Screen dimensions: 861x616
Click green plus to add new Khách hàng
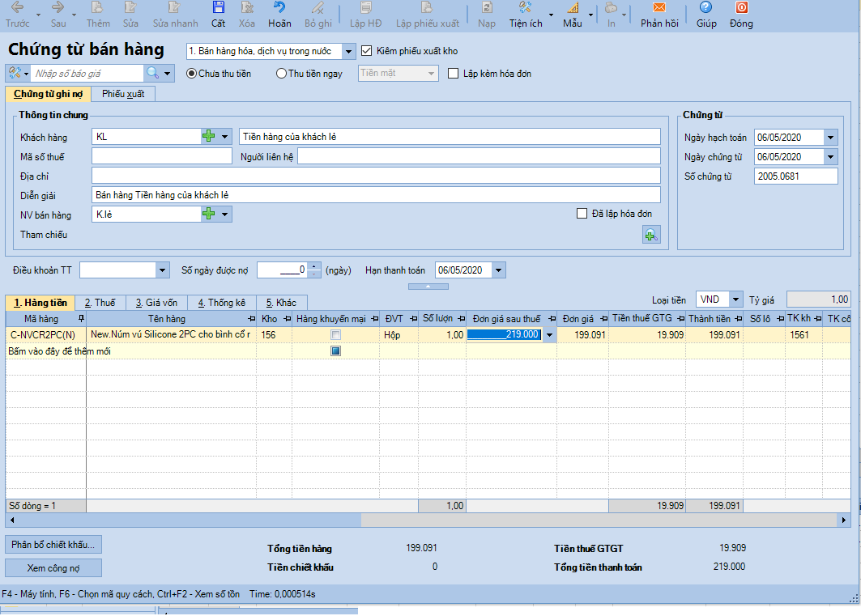click(x=209, y=136)
